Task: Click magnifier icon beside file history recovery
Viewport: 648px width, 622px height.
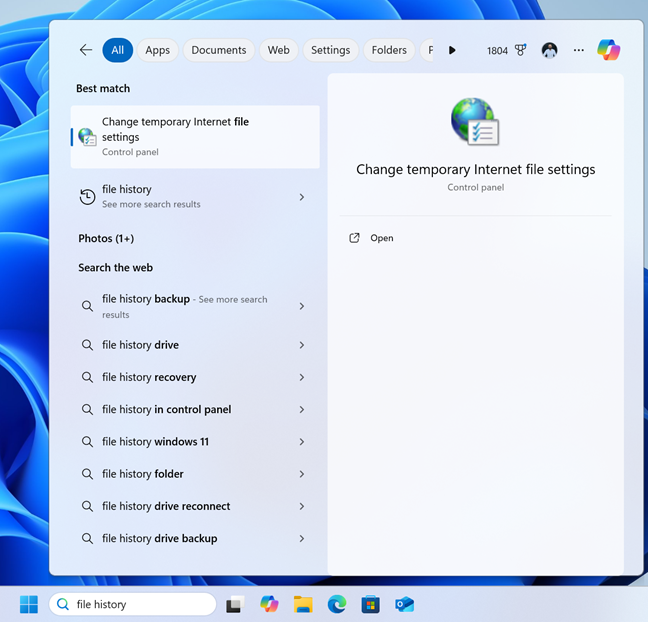Action: (87, 377)
